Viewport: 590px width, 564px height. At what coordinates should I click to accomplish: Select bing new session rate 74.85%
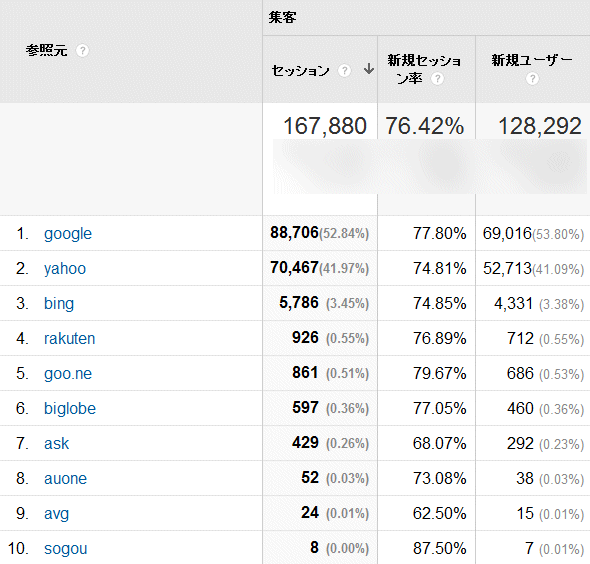(x=439, y=303)
